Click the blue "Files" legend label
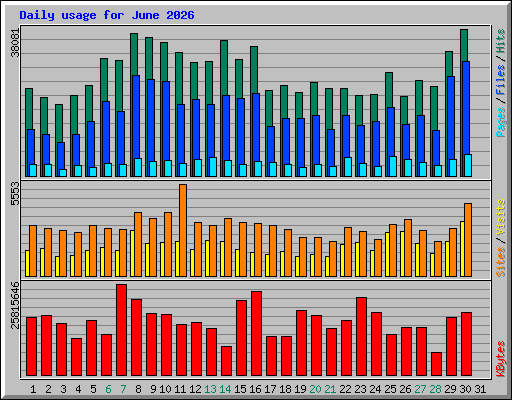Image resolution: width=512 pixels, height=400 pixels. coord(500,80)
